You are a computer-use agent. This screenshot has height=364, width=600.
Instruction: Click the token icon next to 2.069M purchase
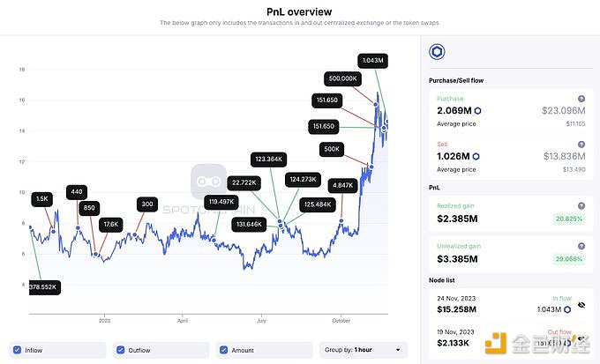[477, 111]
